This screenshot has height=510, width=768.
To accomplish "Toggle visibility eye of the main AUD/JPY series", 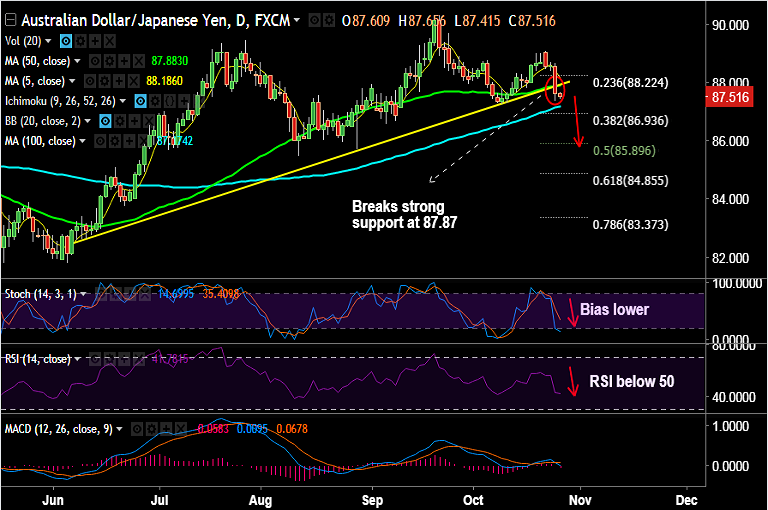I will click(314, 21).
